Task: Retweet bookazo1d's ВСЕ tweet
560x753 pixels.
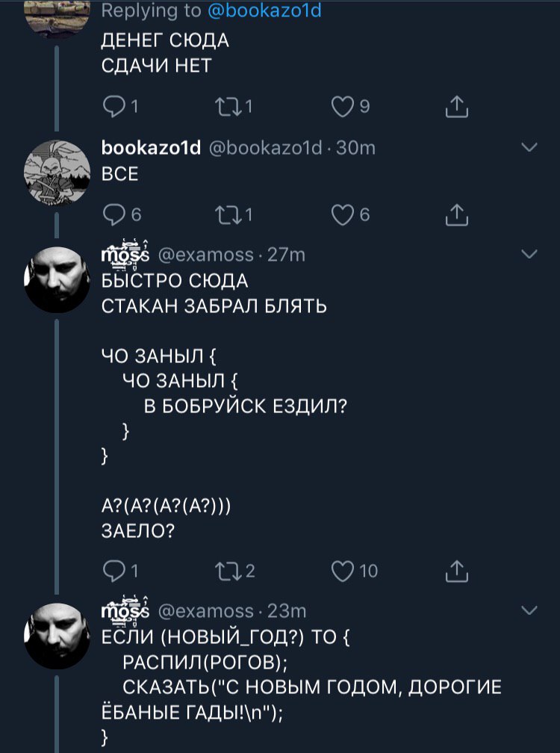Action: (x=228, y=215)
